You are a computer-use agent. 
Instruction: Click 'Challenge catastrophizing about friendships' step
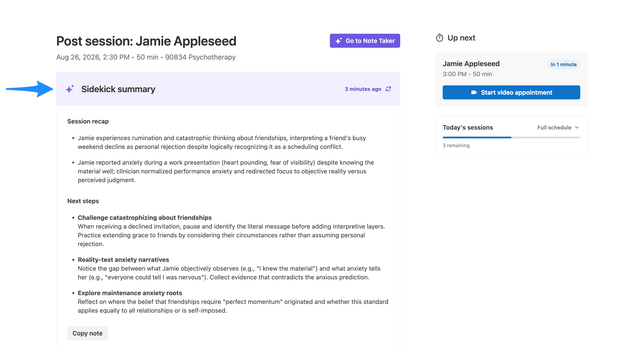tap(145, 218)
